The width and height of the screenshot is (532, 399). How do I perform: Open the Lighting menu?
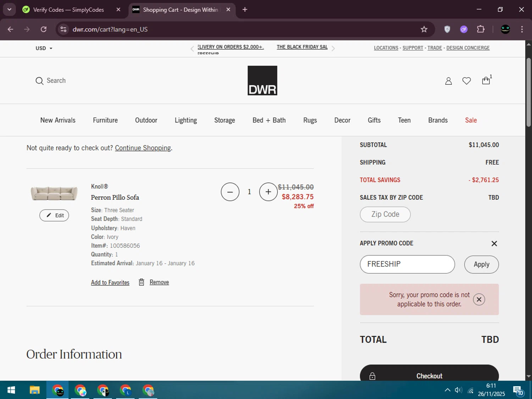tap(186, 120)
